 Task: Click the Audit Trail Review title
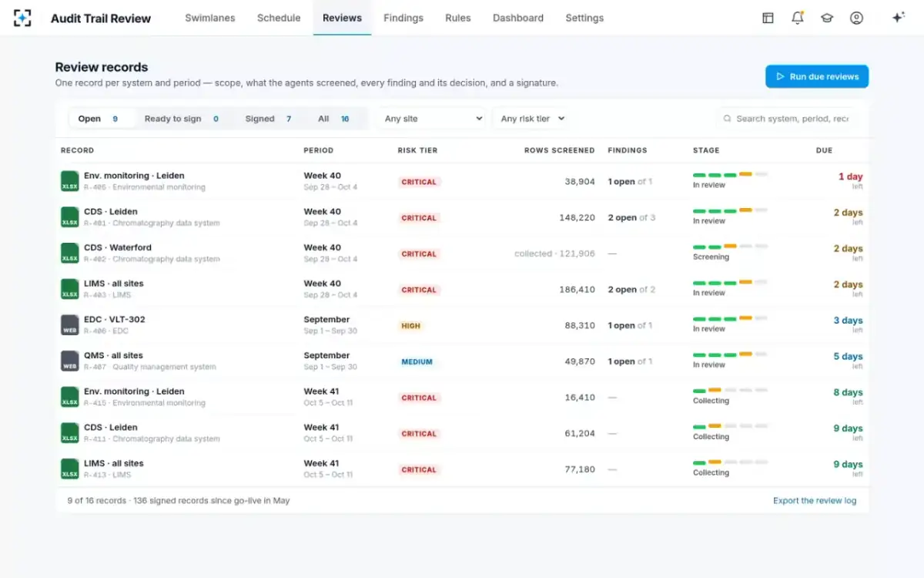tap(101, 18)
